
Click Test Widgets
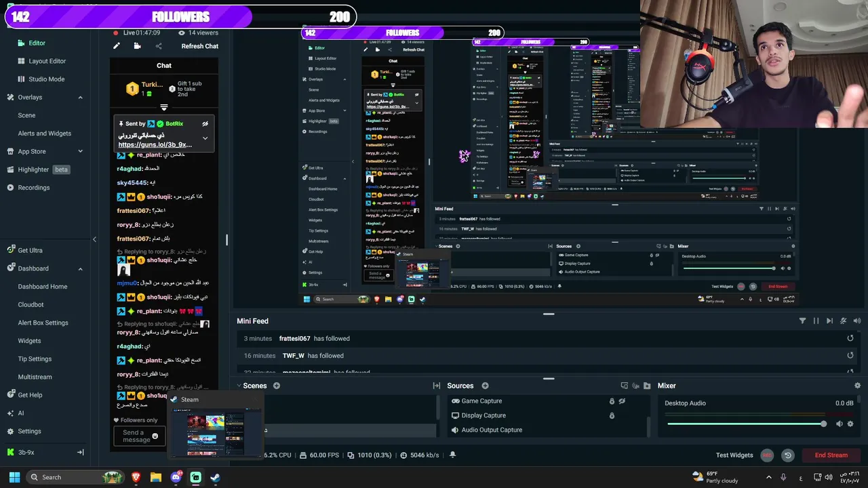coord(734,455)
